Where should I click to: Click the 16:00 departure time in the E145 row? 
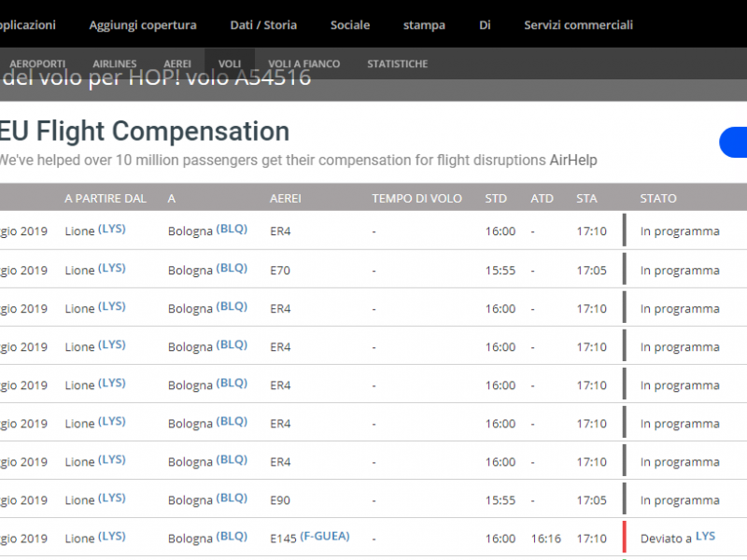(500, 539)
